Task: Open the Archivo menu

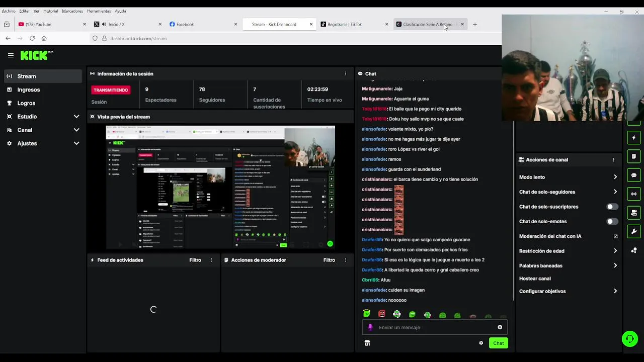Action: (x=9, y=11)
